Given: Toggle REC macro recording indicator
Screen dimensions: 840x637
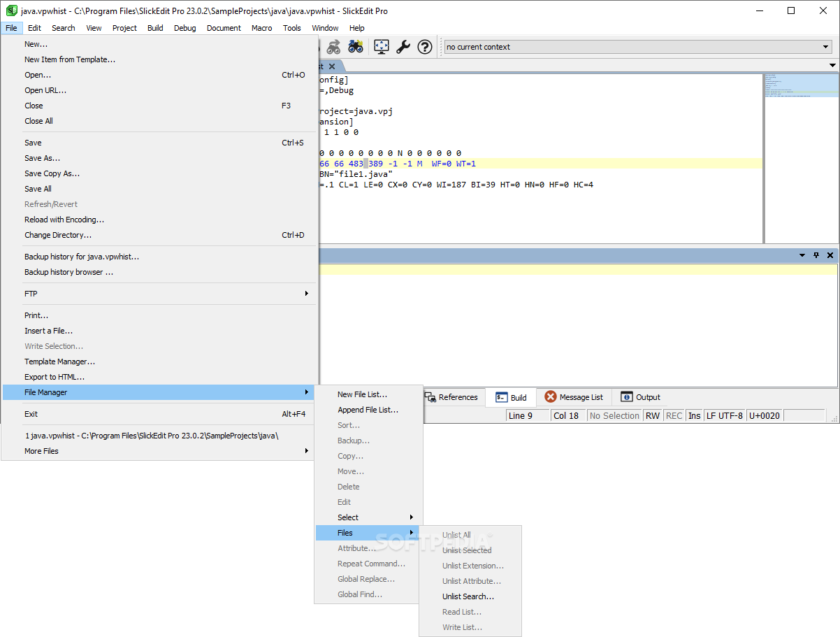Looking at the screenshot, I should [674, 415].
